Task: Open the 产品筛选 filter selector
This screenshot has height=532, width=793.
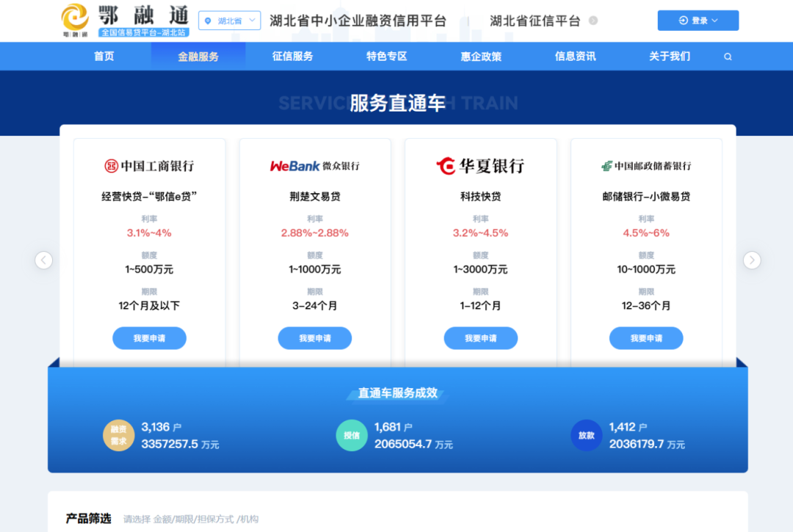Action: tap(191, 519)
